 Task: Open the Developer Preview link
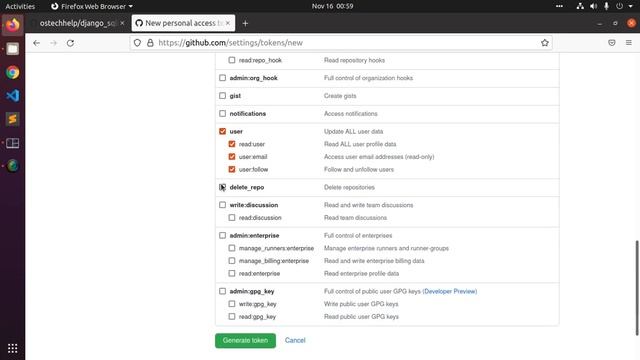pyautogui.click(x=450, y=291)
